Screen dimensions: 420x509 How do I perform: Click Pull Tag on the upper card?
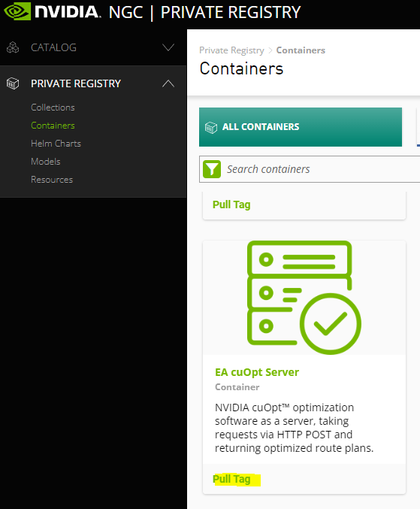[231, 205]
